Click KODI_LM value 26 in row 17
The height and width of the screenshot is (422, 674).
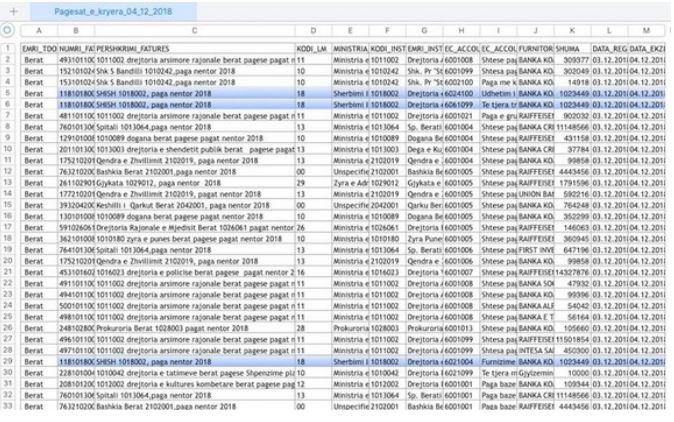[313, 227]
